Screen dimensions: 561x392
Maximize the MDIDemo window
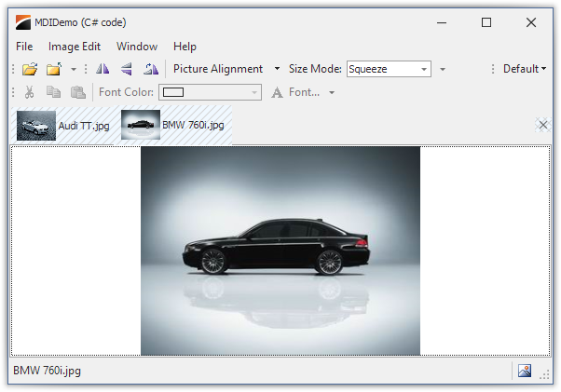coord(486,22)
